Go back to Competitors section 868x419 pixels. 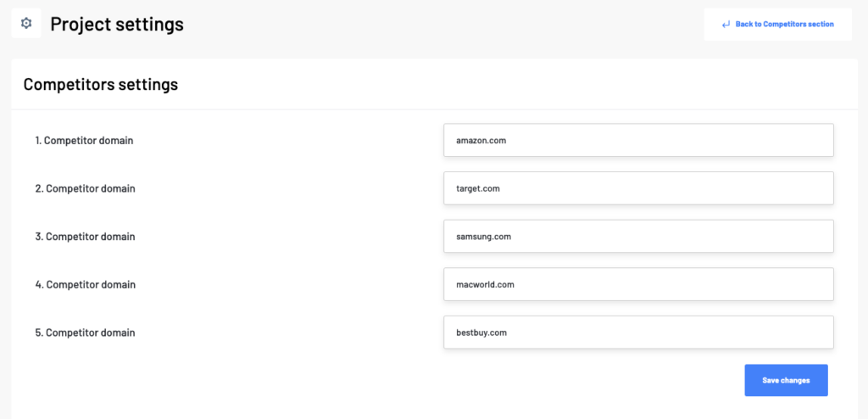(x=778, y=25)
